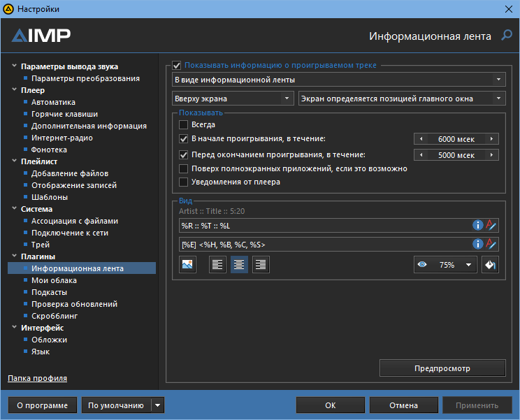Screen dimensions: 520x420
Task: Enable the 'Всегда' checkbox
Action: [184, 124]
